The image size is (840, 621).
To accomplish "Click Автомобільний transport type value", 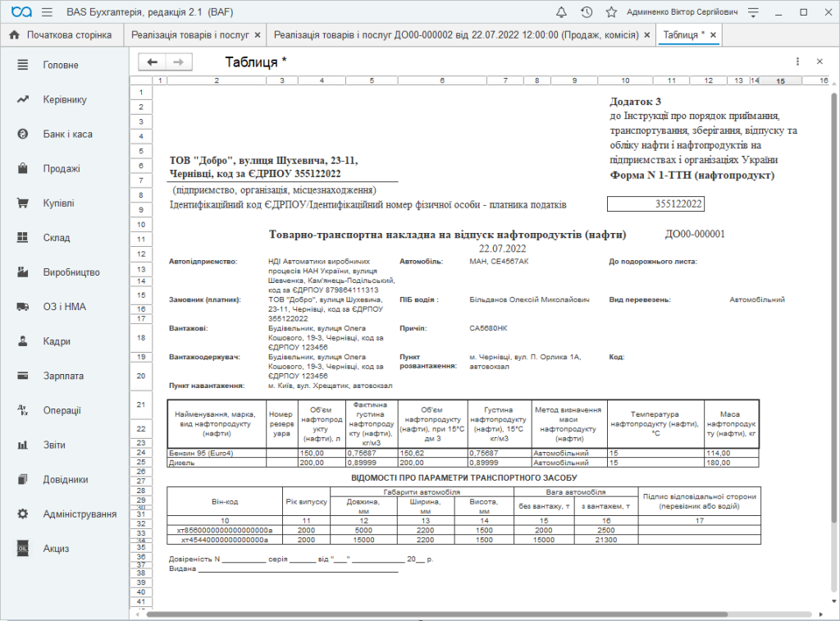I will tap(757, 299).
